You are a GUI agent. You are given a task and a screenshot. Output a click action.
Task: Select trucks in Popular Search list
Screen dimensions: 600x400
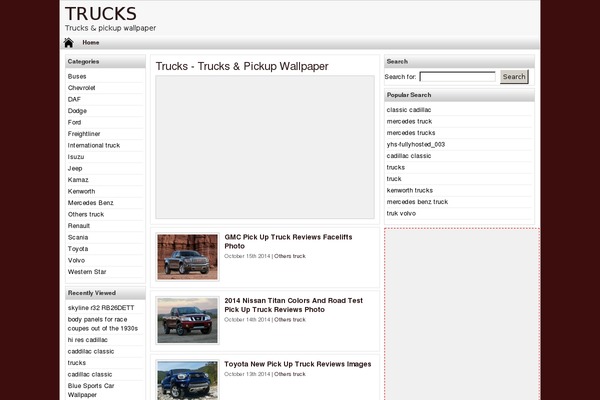[396, 167]
